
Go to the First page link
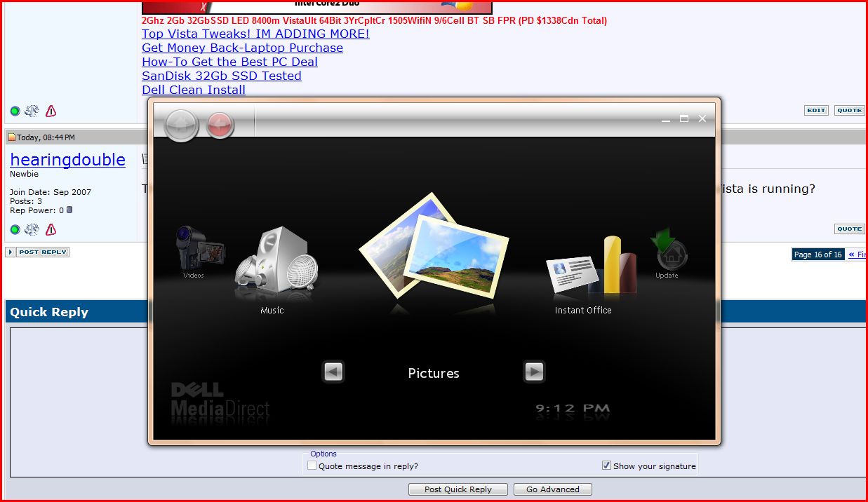(857, 255)
